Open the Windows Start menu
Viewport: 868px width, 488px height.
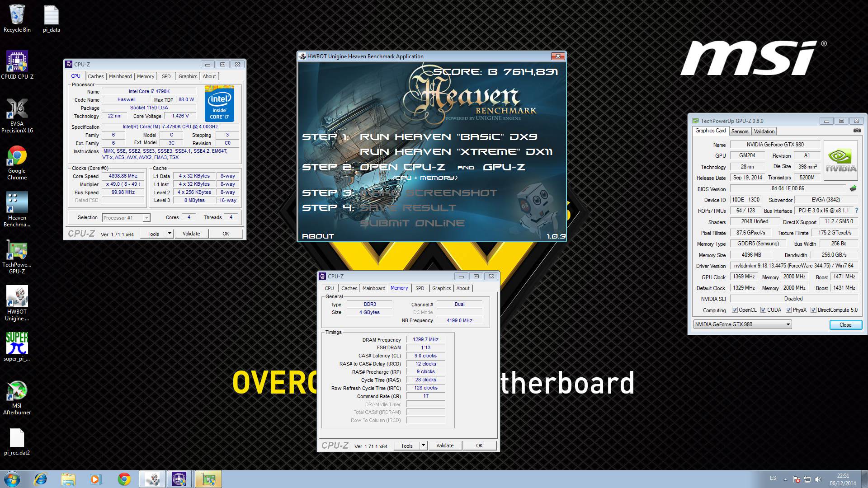click(12, 479)
